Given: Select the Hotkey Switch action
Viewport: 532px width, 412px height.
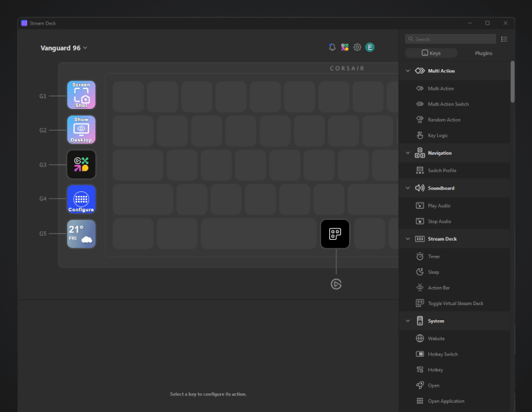Looking at the screenshot, I should tap(446, 354).
